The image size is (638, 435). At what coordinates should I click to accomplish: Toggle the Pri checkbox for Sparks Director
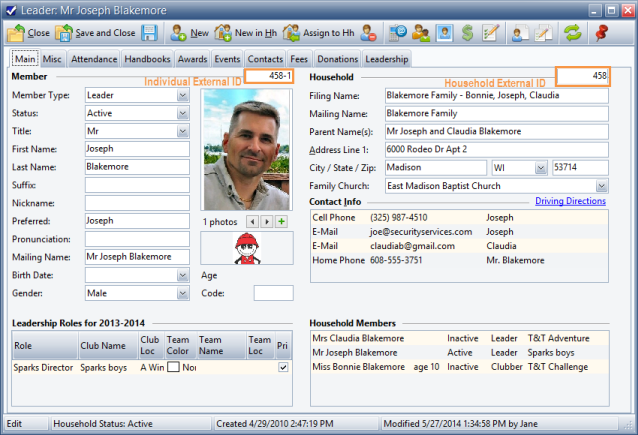(283, 368)
